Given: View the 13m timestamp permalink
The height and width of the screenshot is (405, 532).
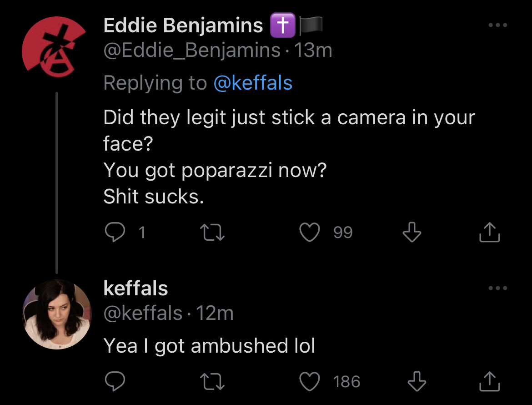Looking at the screenshot, I should [313, 50].
